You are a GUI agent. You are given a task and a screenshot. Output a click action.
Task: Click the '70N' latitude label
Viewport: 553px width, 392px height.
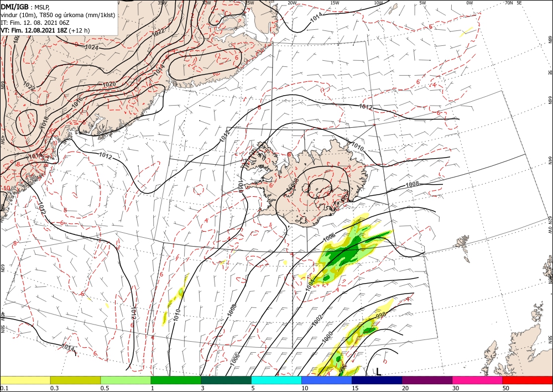point(509,3)
